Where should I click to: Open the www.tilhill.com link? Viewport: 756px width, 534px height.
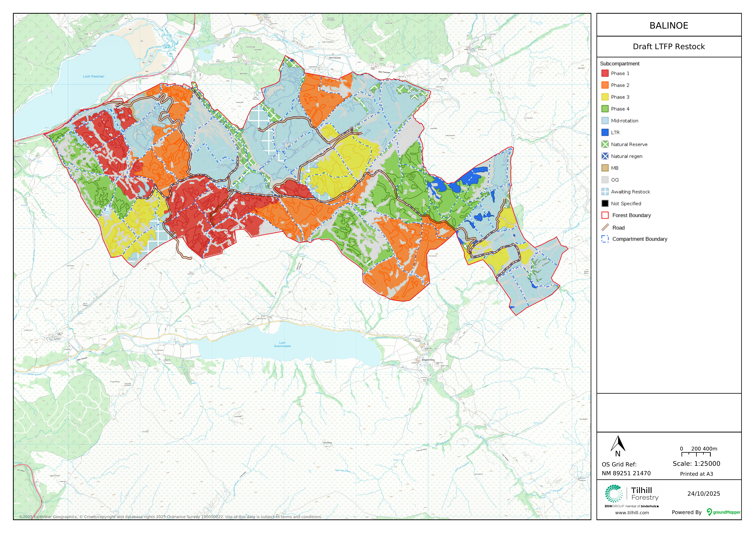[x=632, y=513]
